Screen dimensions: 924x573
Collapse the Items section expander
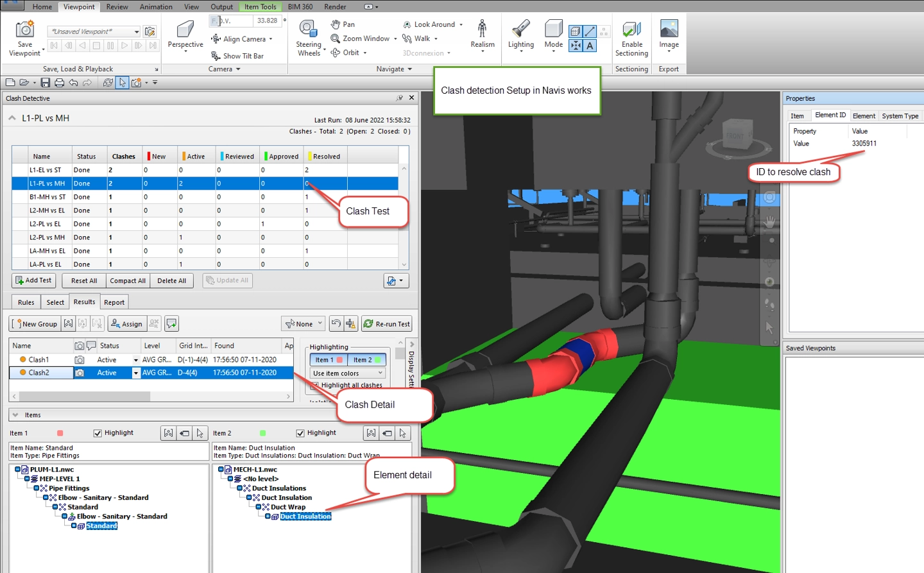pos(15,415)
